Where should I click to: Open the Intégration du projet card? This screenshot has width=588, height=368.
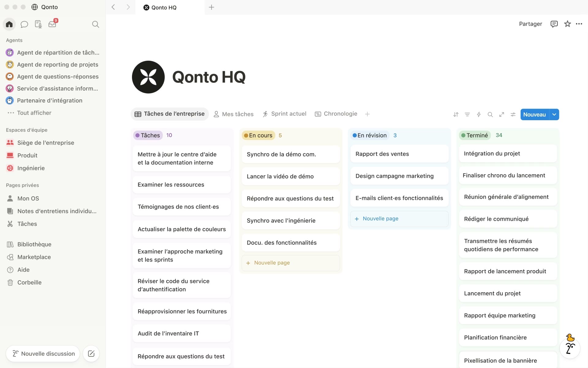pyautogui.click(x=508, y=153)
